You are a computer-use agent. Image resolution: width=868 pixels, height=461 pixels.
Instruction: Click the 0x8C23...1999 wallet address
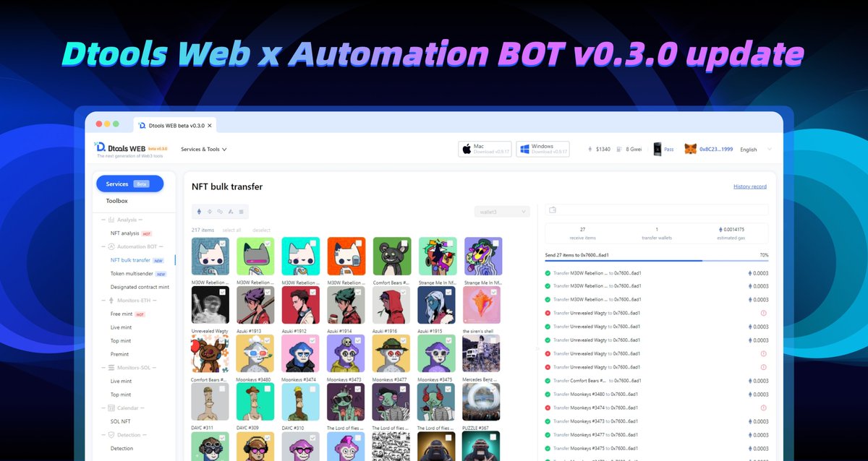coord(716,149)
